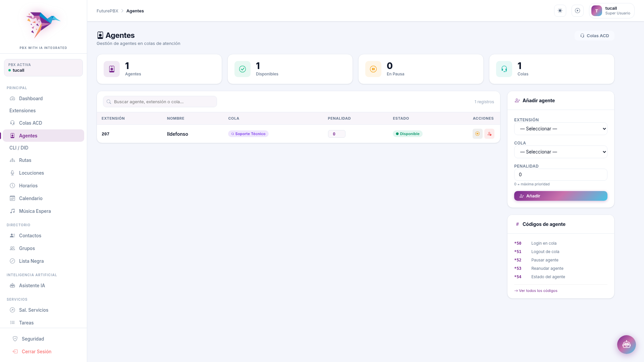Open the Extensión select dropdown
The height and width of the screenshot is (362, 644).
pos(560,129)
